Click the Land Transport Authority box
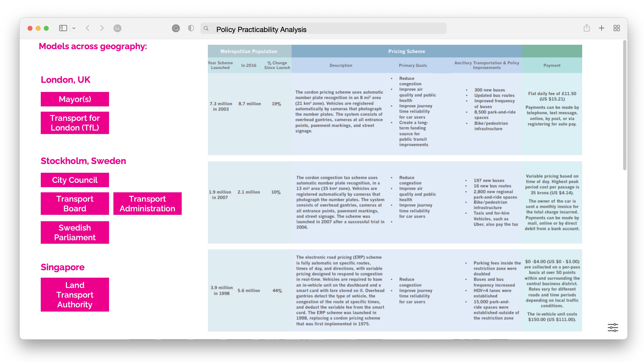 coord(75,295)
